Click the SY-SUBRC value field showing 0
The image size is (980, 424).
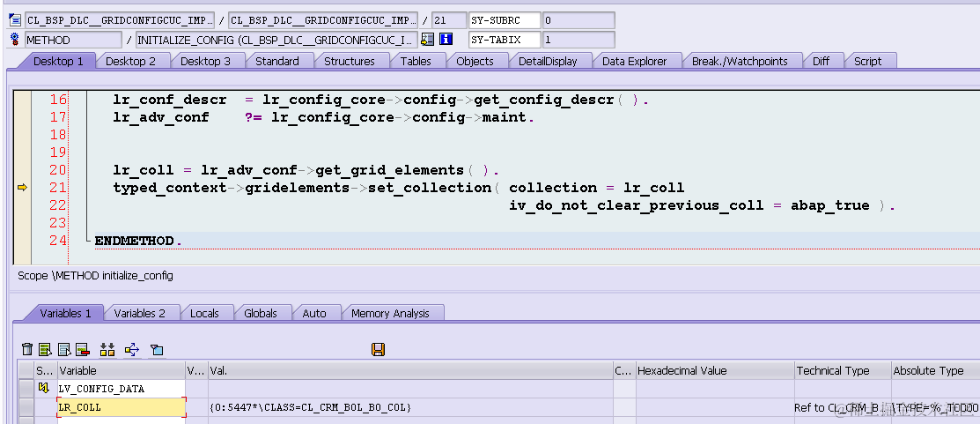(x=578, y=20)
